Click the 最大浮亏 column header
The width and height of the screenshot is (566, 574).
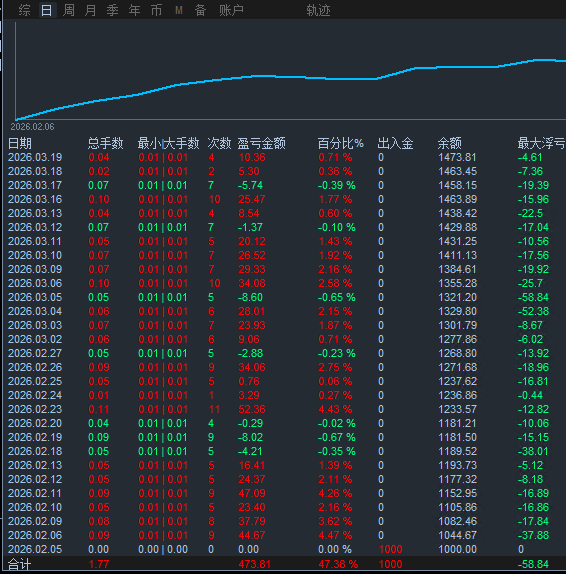point(541,143)
